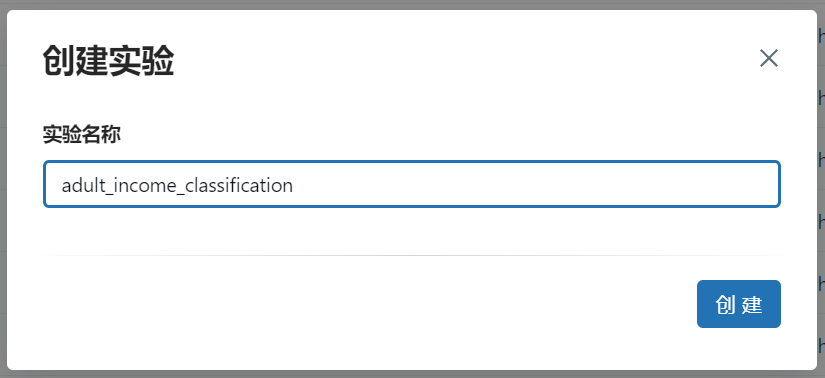Dismiss the dialog via the X in the header

point(769,58)
